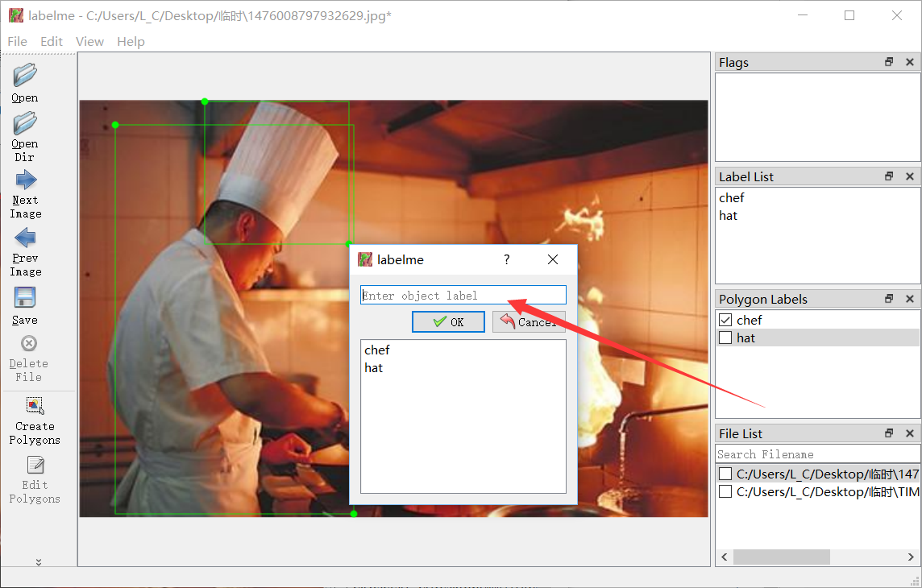Viewport: 922px width, 588px height.
Task: Go to Prev Image
Action: pyautogui.click(x=25, y=238)
